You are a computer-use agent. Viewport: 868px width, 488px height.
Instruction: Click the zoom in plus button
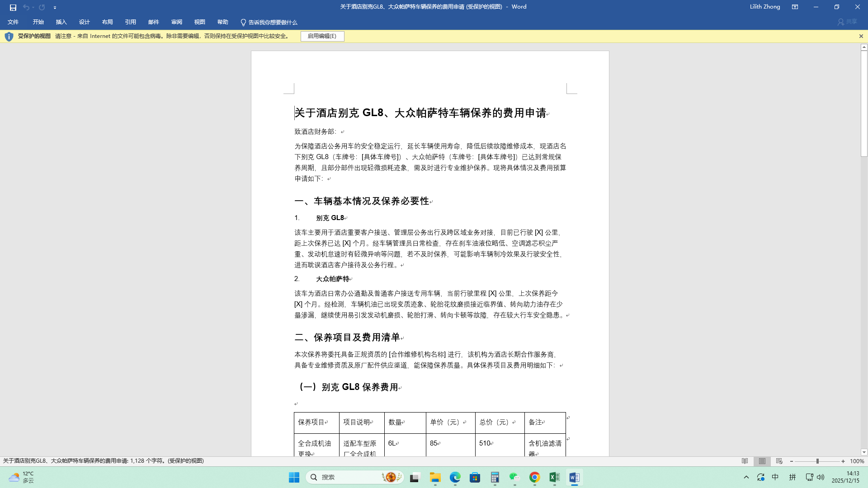pyautogui.click(x=843, y=461)
